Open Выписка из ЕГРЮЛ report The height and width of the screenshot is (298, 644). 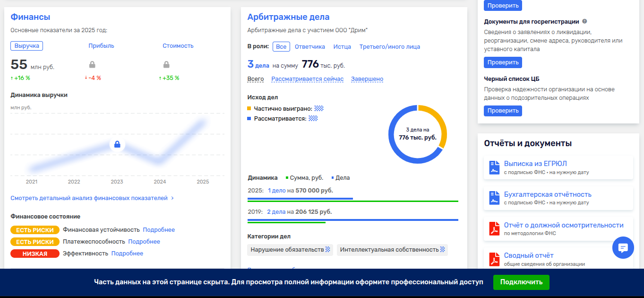click(x=535, y=164)
